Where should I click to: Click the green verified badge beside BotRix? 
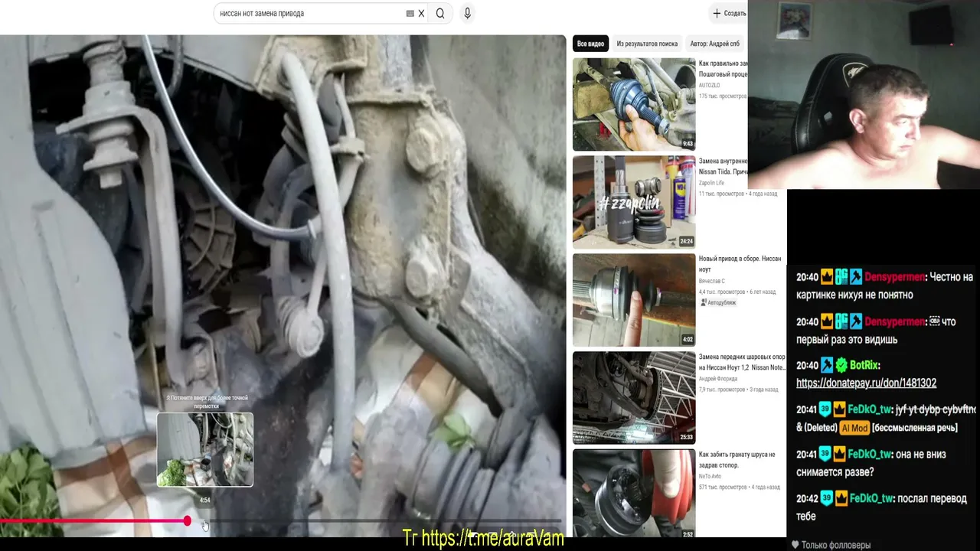tap(841, 365)
